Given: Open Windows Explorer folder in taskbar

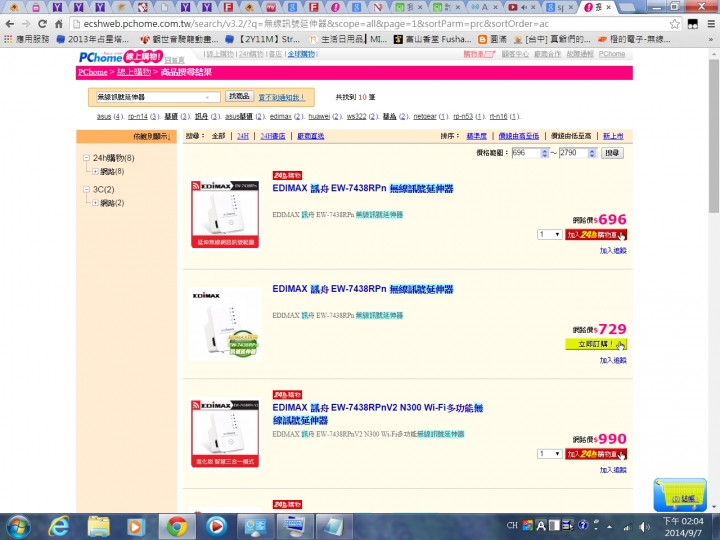Looking at the screenshot, I should [x=98, y=526].
